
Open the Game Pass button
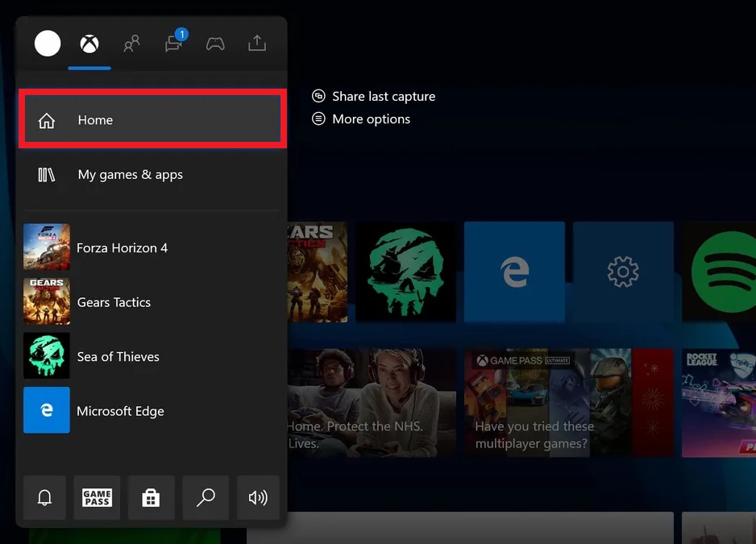97,497
